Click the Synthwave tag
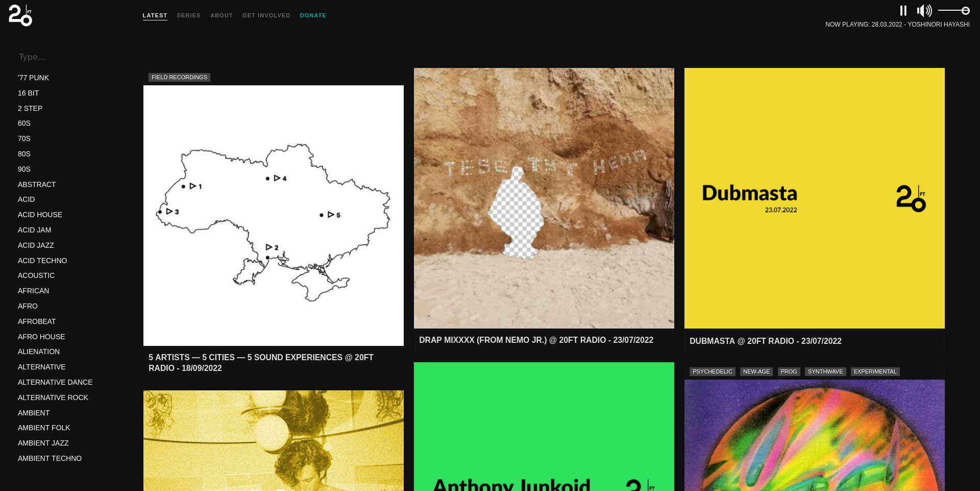The width and height of the screenshot is (980, 491). [x=825, y=371]
